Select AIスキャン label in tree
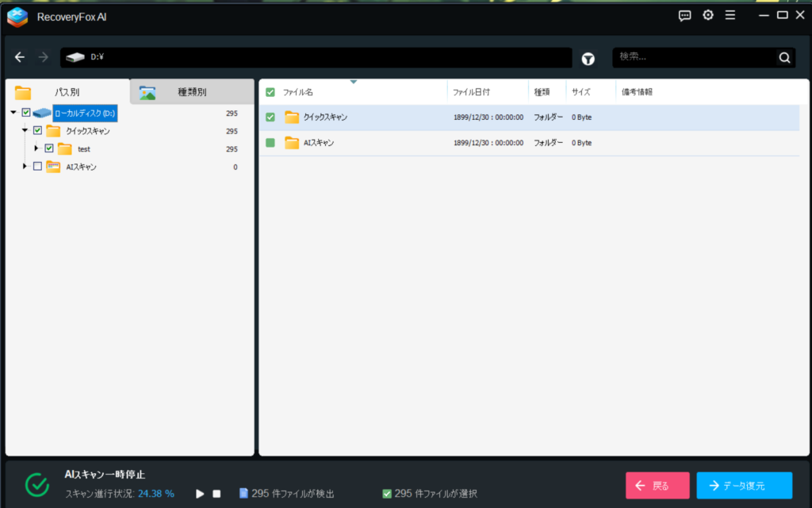 point(82,167)
